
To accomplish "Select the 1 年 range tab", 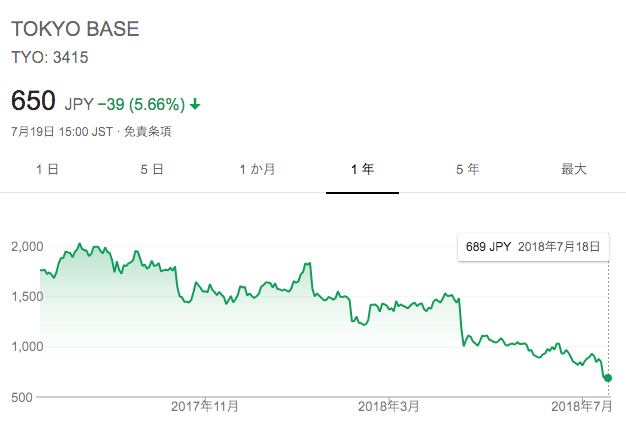I will coord(363,170).
